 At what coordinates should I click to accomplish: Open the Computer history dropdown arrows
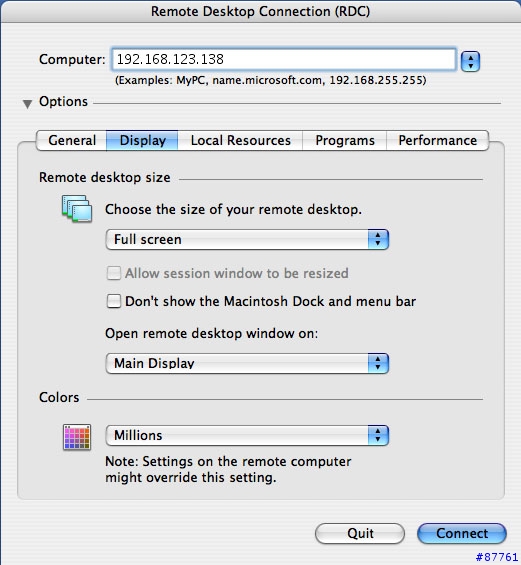pos(470,61)
